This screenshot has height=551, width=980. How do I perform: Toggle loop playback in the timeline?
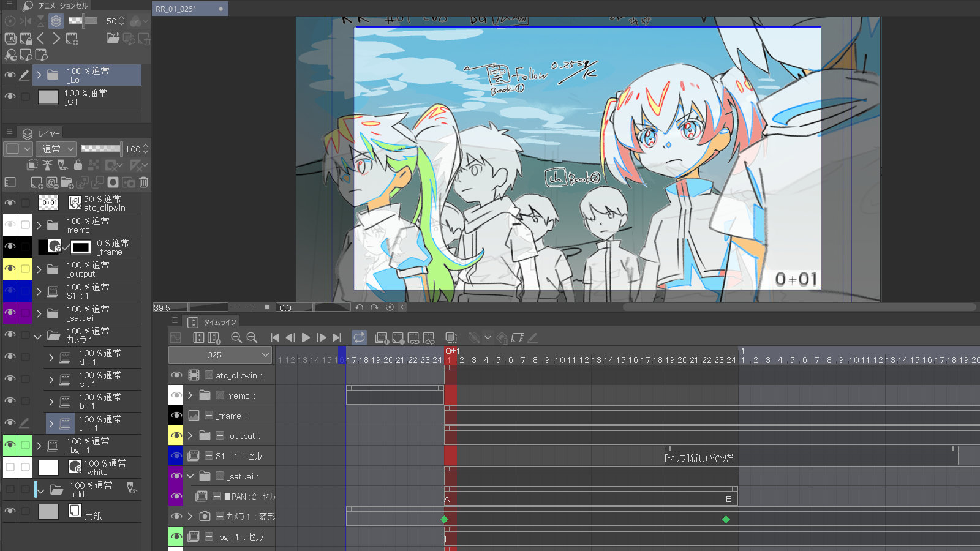click(359, 337)
